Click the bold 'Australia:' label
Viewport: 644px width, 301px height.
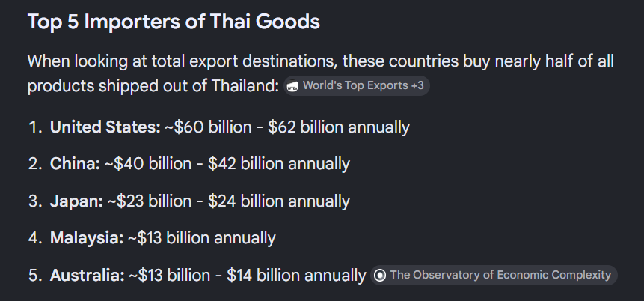(x=87, y=275)
